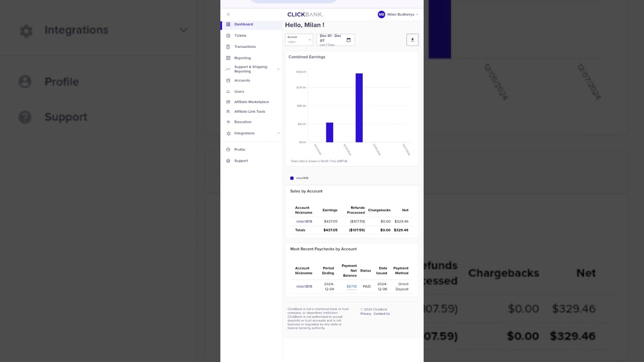Click the milan1818 legend color swatch
Image resolution: width=644 pixels, height=362 pixels.
(292, 178)
